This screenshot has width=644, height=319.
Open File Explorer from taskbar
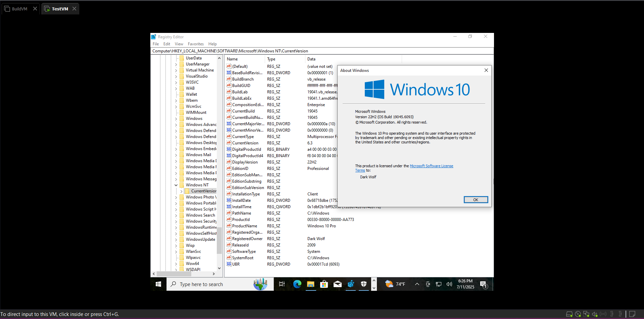click(x=310, y=284)
